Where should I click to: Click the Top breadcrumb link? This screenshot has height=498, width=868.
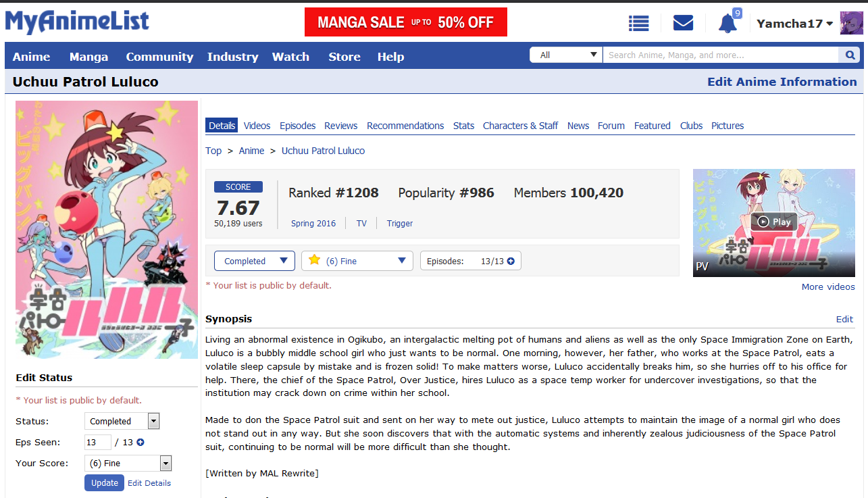pos(213,151)
